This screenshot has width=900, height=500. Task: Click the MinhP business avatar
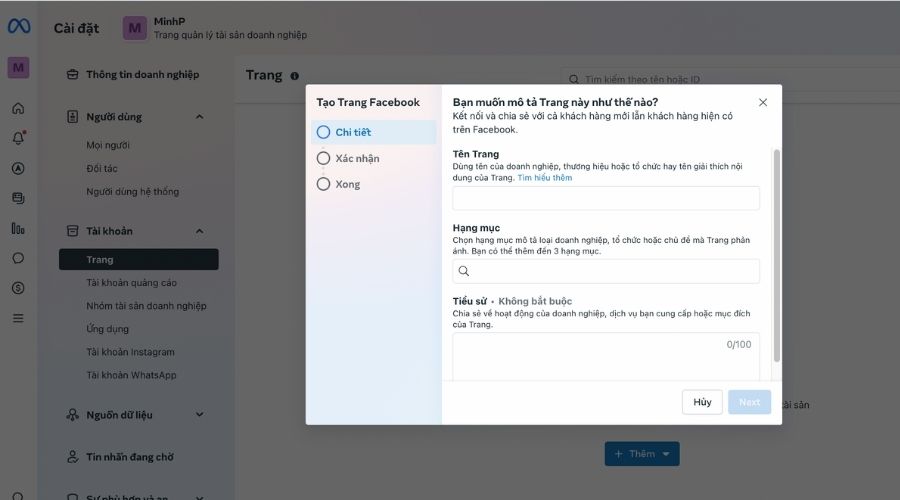[x=135, y=28]
